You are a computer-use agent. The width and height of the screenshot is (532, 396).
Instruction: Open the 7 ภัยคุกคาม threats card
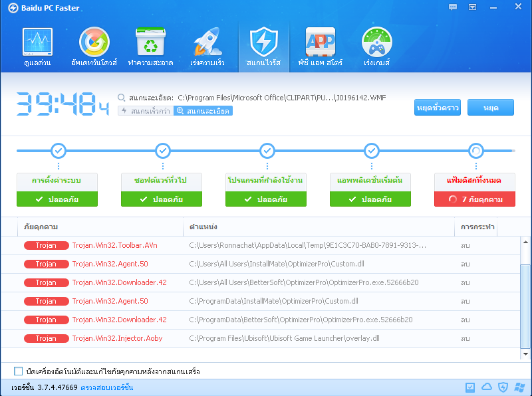click(475, 190)
